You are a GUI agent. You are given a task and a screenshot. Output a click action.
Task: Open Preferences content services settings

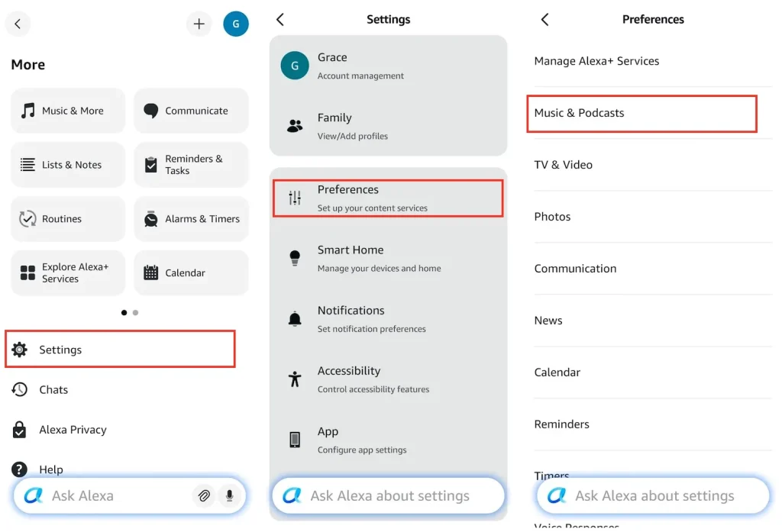pyautogui.click(x=388, y=198)
